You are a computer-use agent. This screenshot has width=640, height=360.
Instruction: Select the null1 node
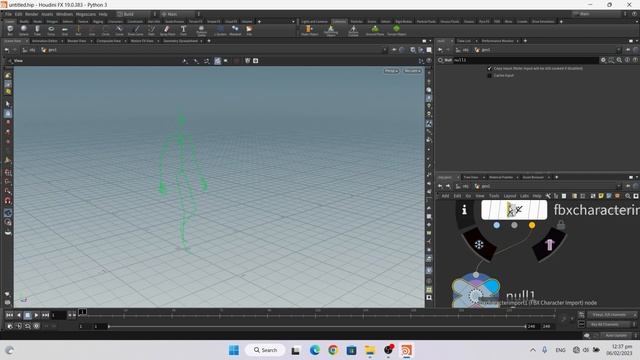pos(476,292)
